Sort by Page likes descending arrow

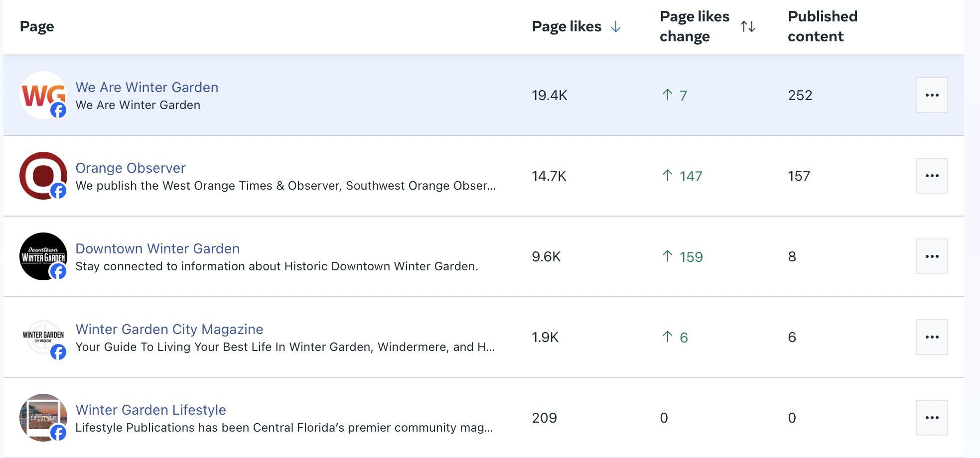(x=616, y=26)
